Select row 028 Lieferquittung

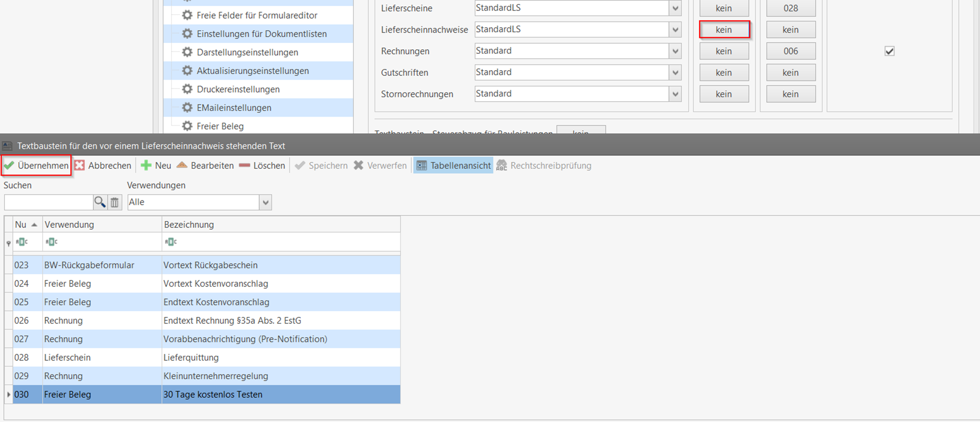tap(191, 358)
